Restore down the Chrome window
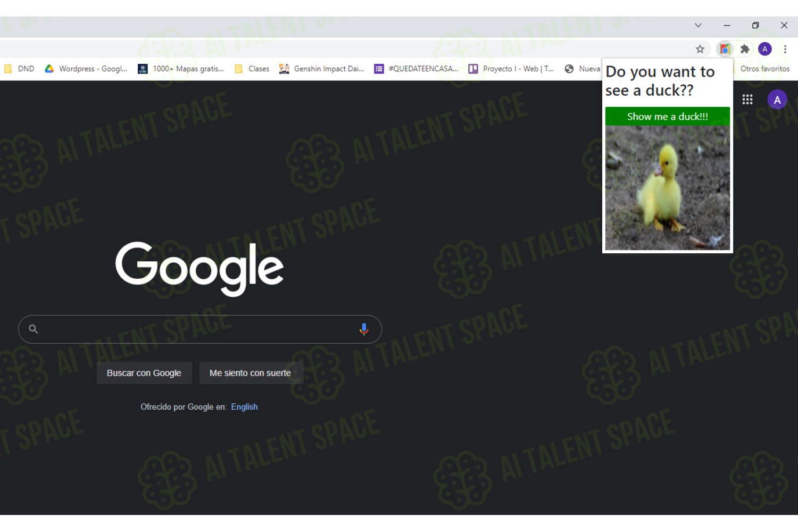 (x=755, y=25)
